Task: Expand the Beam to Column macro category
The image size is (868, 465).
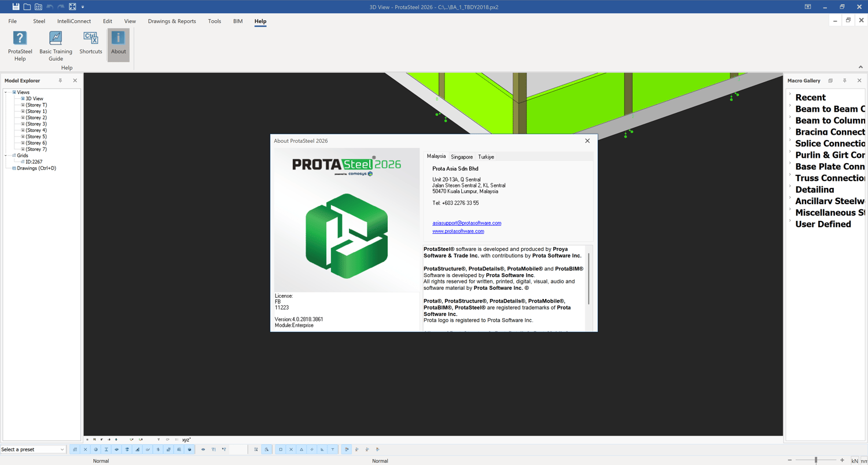Action: (x=790, y=117)
